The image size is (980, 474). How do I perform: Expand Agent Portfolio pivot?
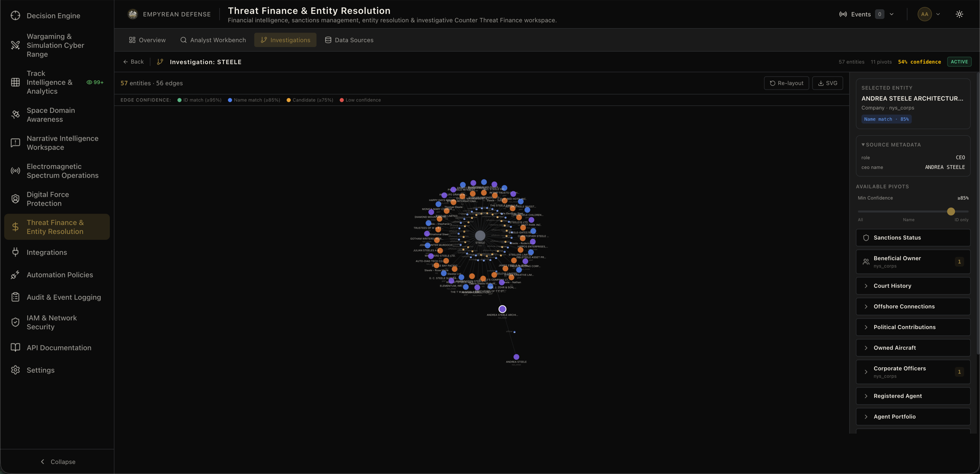(x=913, y=417)
